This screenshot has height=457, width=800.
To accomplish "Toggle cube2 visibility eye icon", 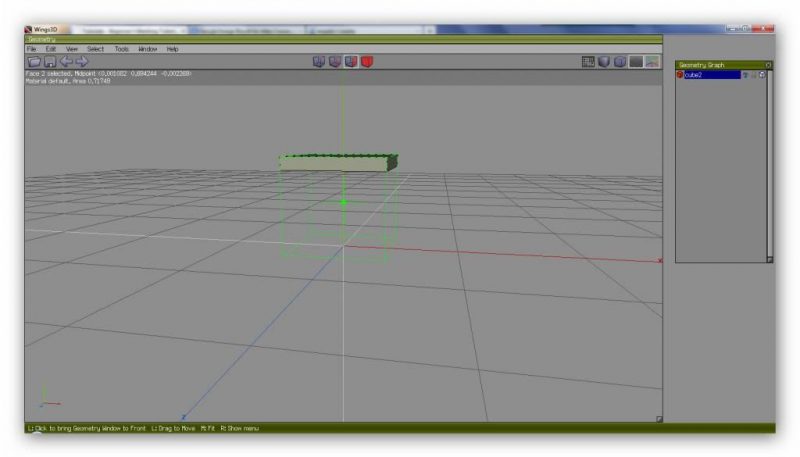I will [x=746, y=75].
